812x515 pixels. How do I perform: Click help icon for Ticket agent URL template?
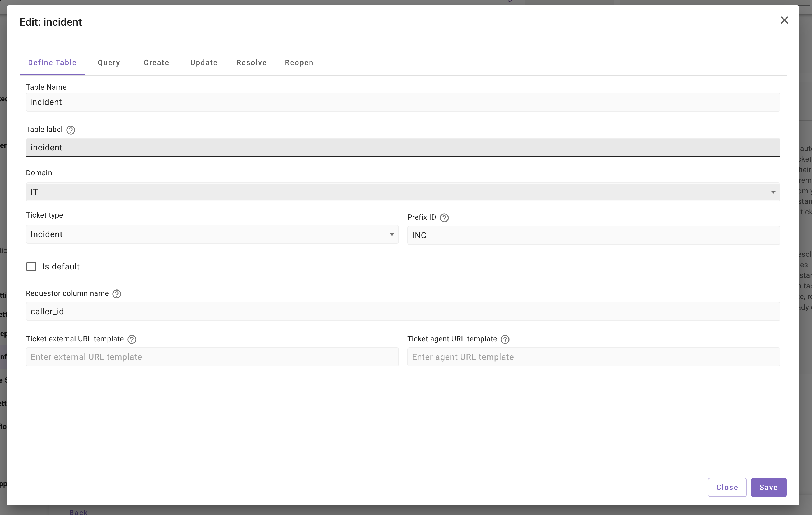[505, 339]
